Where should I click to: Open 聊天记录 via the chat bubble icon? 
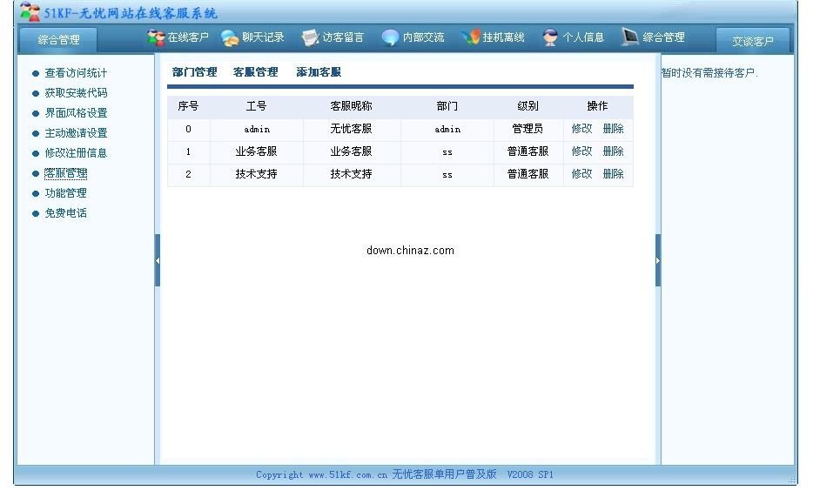tap(227, 37)
